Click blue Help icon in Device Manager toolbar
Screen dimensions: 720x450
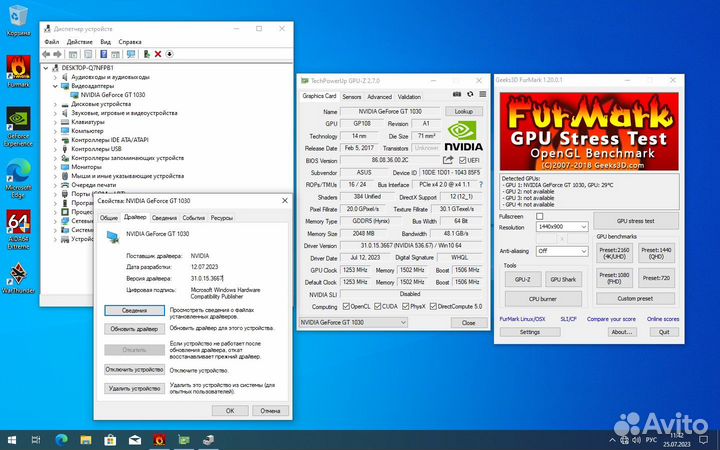tap(104, 54)
